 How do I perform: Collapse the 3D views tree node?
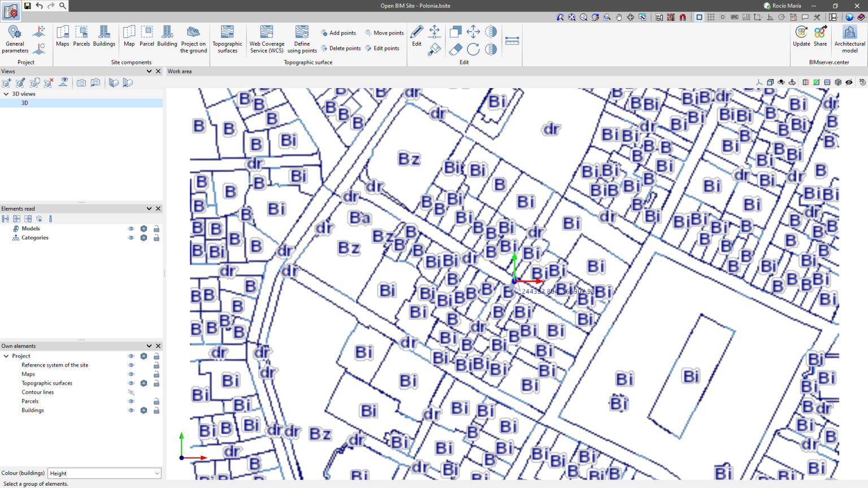pyautogui.click(x=6, y=94)
